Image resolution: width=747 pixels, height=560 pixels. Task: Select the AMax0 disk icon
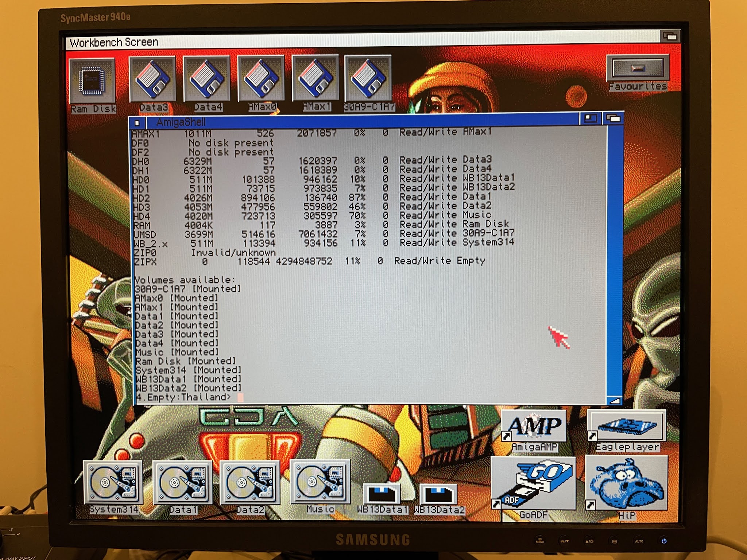pyautogui.click(x=261, y=79)
